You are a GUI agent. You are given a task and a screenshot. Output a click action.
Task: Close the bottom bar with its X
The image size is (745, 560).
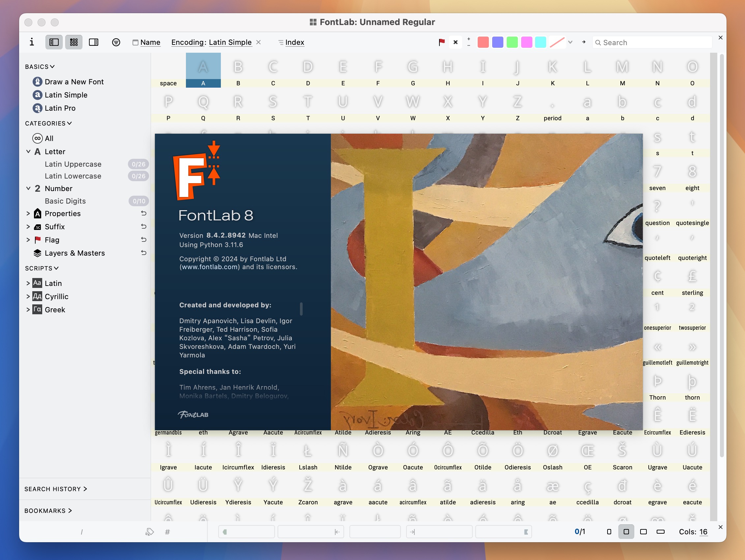coord(720,527)
